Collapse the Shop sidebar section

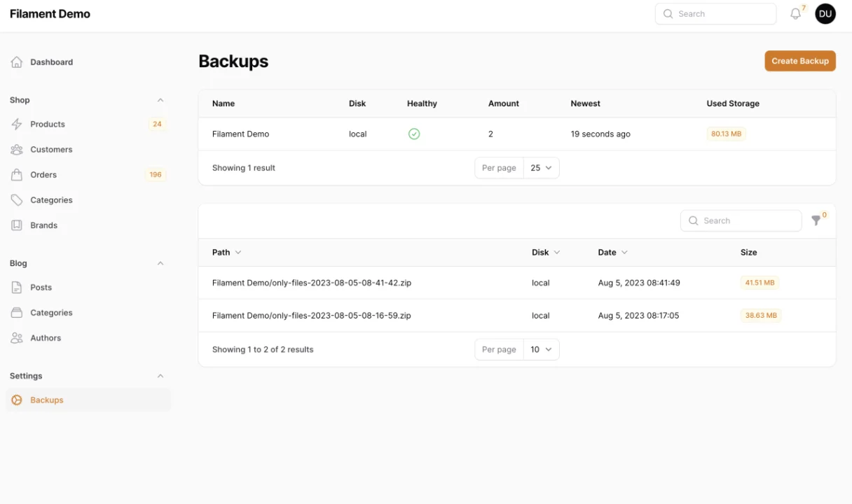click(x=160, y=99)
